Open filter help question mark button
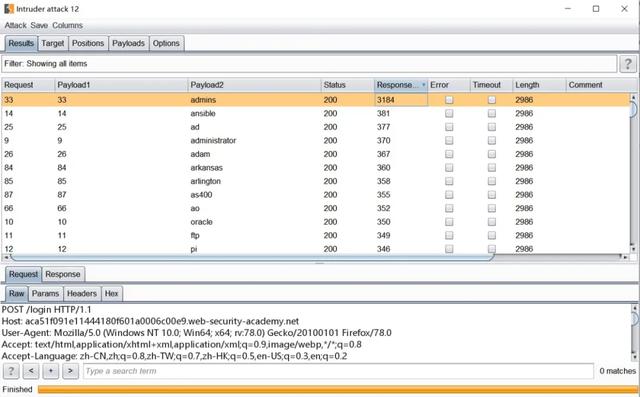This screenshot has height=397, width=640. [x=628, y=64]
